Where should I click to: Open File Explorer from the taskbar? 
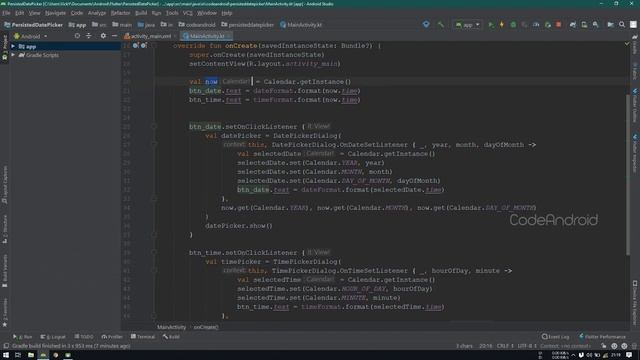pyautogui.click(x=31, y=355)
